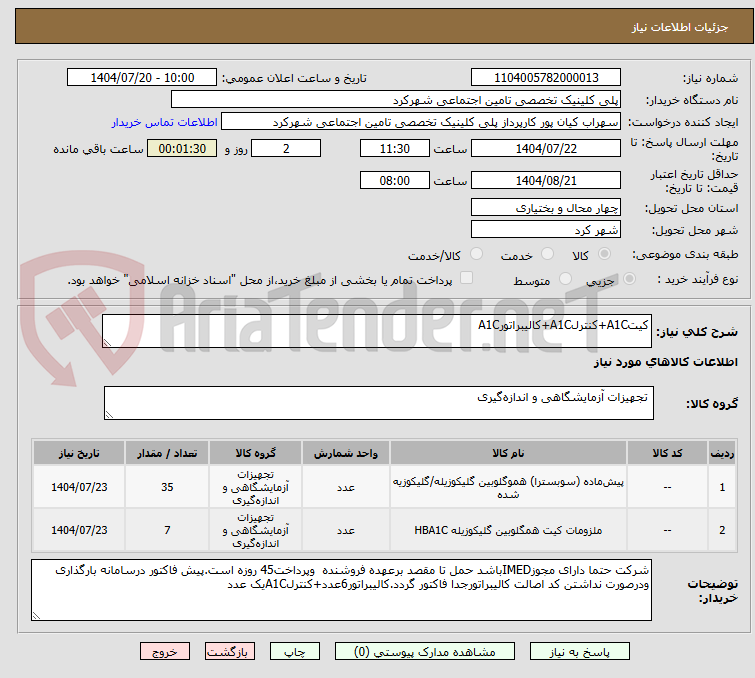Image resolution: width=755 pixels, height=678 pixels.
Task: Click the عدد unit cell in row 2
Action: pyautogui.click(x=346, y=530)
